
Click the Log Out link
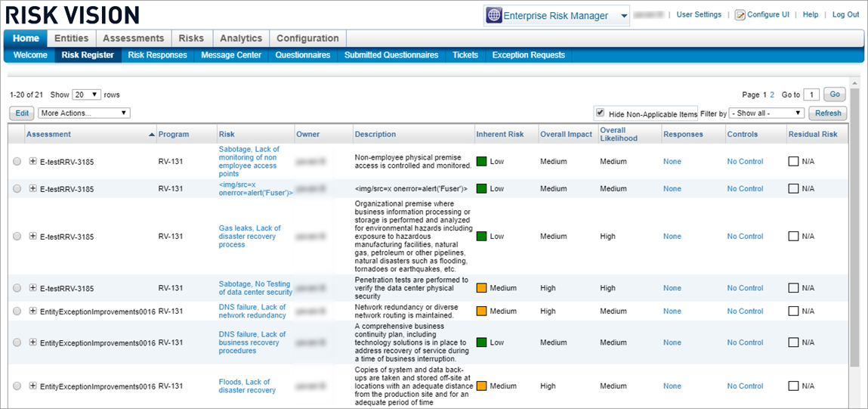(x=846, y=14)
